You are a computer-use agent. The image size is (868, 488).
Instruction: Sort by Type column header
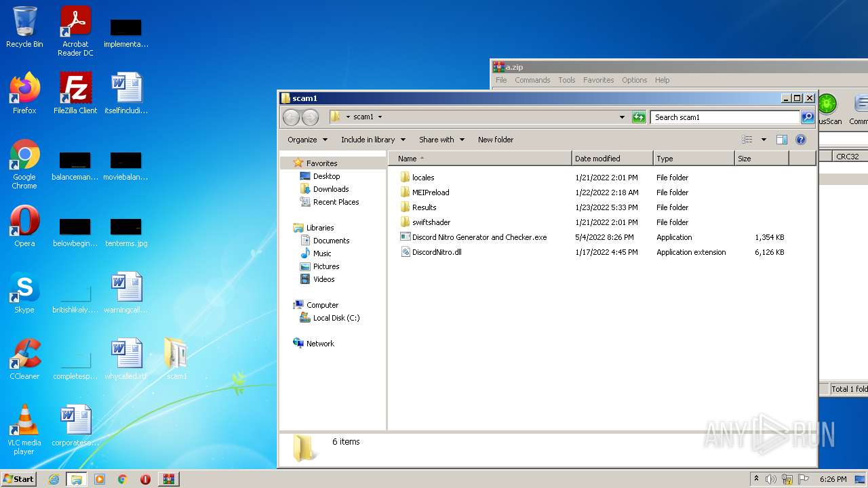coord(694,159)
